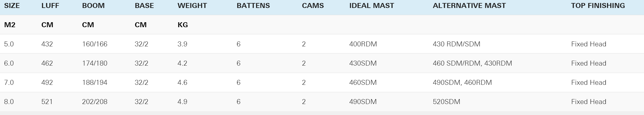Select the BOOM column header

pos(93,5)
